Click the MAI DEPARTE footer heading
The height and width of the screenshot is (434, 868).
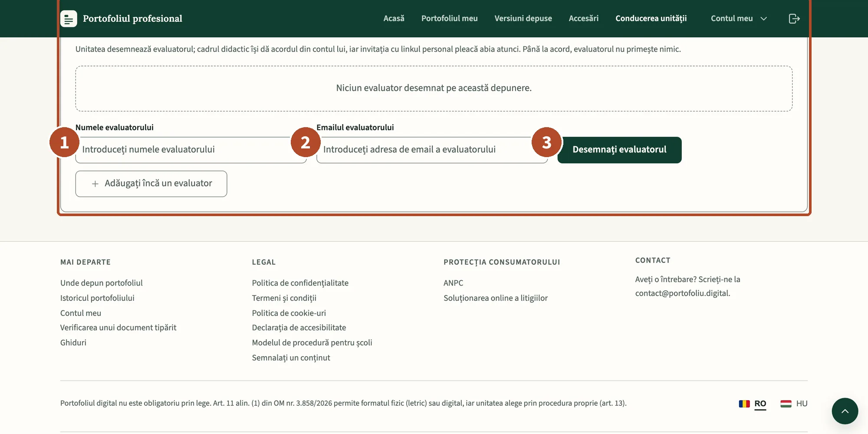[x=85, y=262]
